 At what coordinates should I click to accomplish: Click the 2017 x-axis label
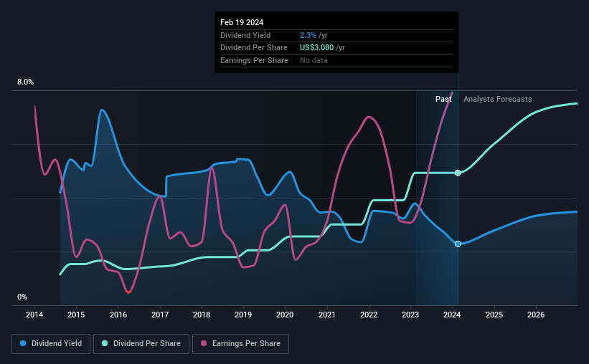(160, 315)
